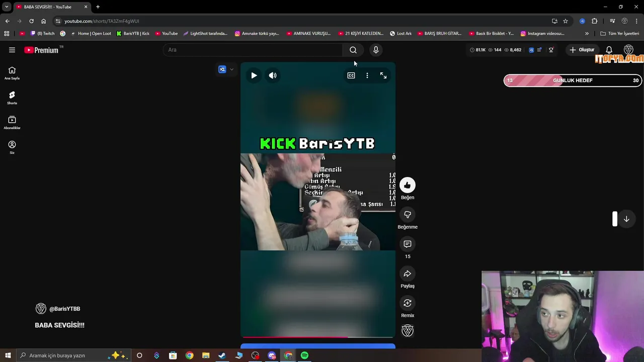Open Chrome tab search dropdown
Viewport: 644px width, 362px height.
pos(7,7)
